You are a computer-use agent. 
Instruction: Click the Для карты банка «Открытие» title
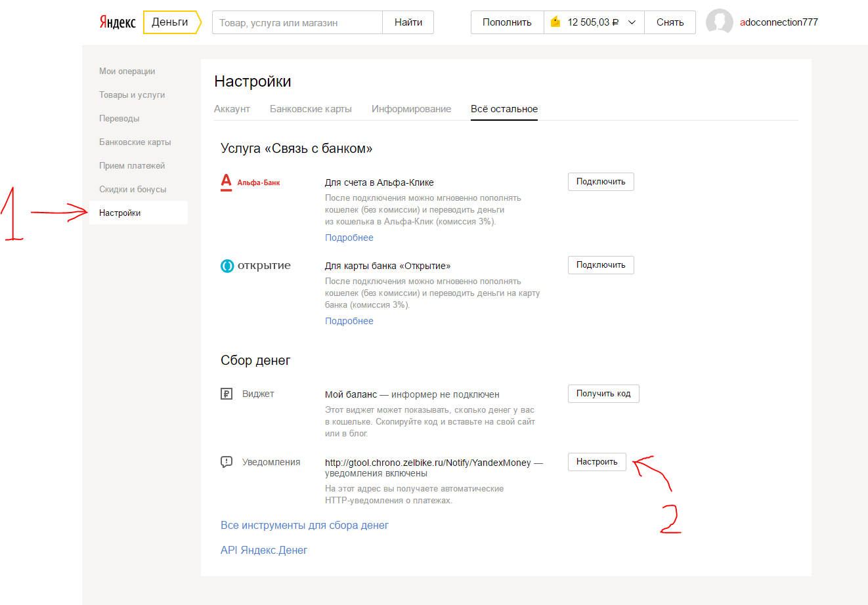click(388, 266)
